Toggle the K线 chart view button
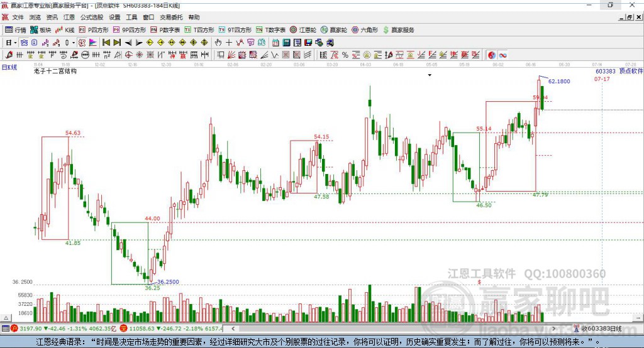 coord(65,30)
